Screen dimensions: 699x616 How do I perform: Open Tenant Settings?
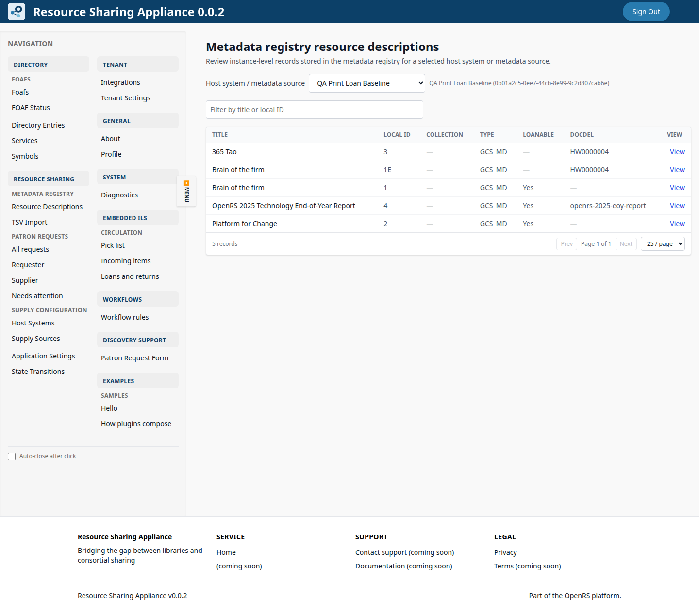pos(126,98)
